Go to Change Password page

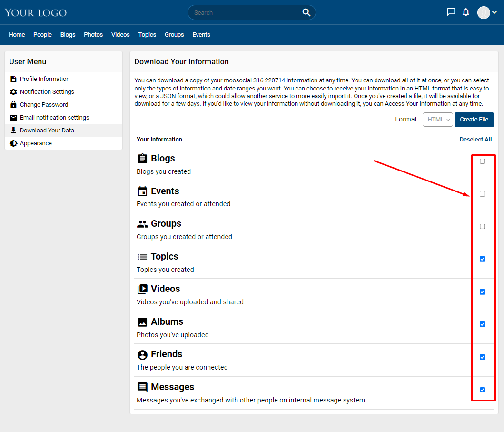tap(64, 104)
